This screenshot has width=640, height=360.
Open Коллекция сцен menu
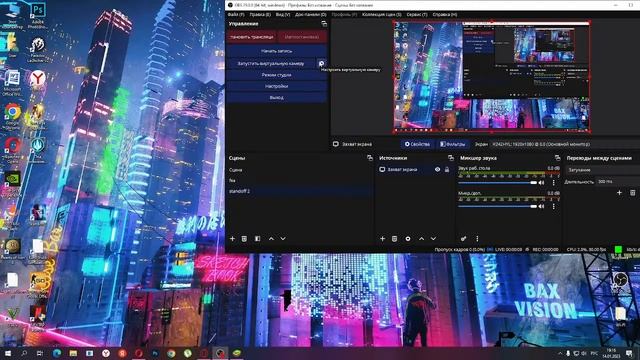click(x=382, y=15)
